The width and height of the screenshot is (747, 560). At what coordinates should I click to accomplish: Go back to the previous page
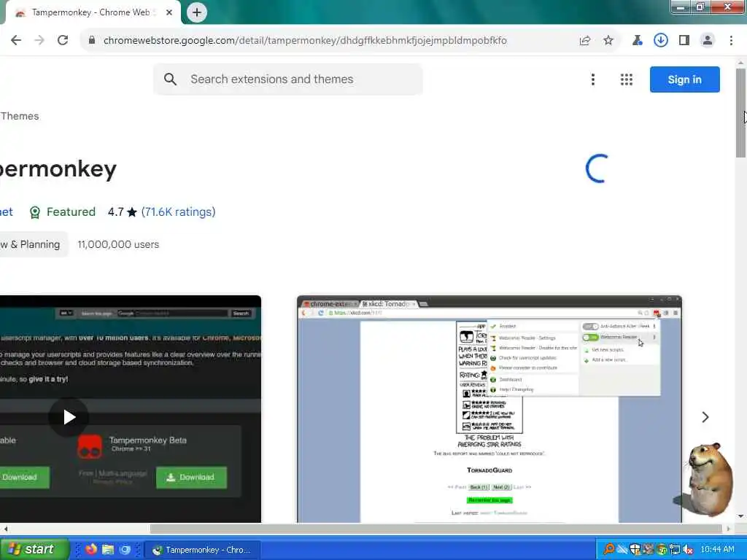[16, 41]
